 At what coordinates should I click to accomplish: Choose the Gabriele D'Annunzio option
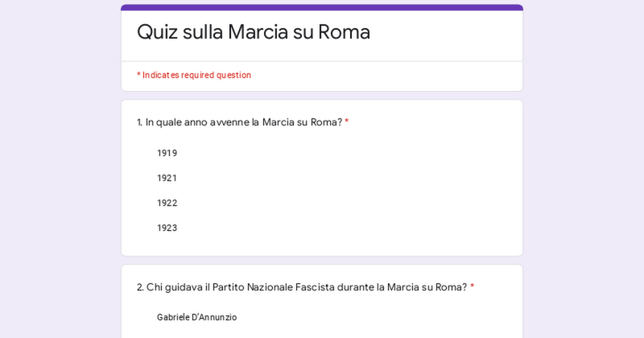pos(196,317)
